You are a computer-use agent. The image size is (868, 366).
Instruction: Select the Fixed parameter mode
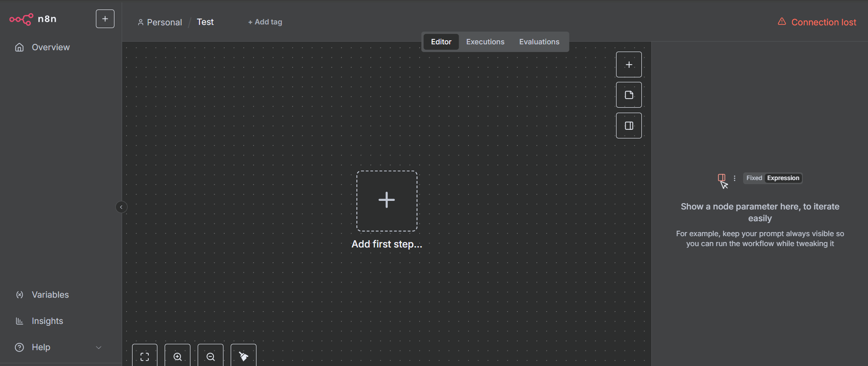[754, 178]
